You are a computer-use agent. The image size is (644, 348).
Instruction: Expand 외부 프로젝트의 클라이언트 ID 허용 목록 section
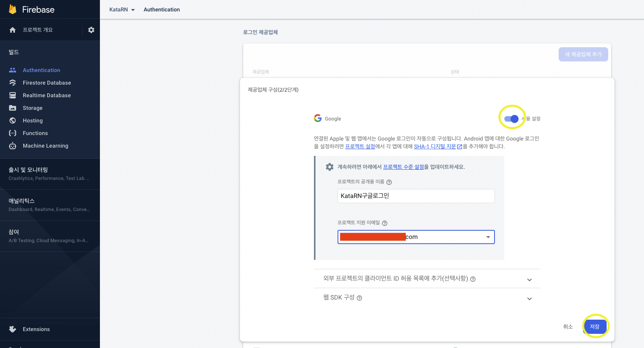pyautogui.click(x=427, y=279)
